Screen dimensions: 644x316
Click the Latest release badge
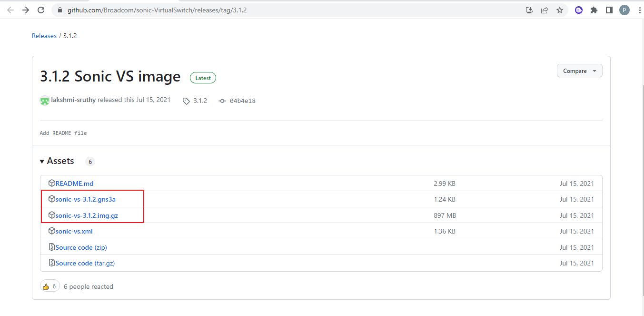point(203,77)
